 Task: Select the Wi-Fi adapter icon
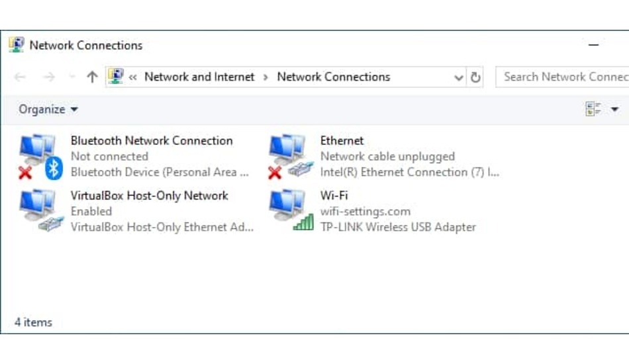point(291,211)
